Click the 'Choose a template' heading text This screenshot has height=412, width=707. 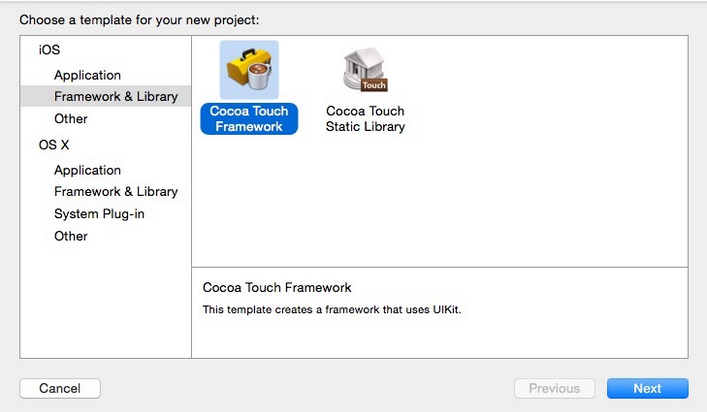(139, 20)
